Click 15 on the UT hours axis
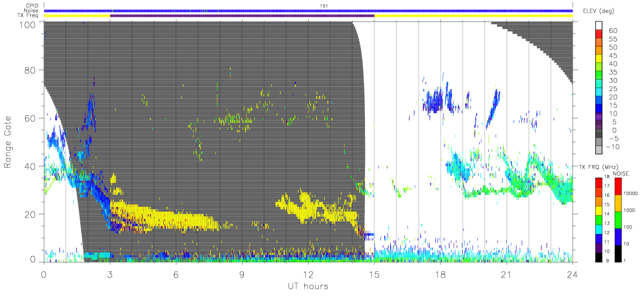Image resolution: width=644 pixels, height=297 pixels. (374, 274)
